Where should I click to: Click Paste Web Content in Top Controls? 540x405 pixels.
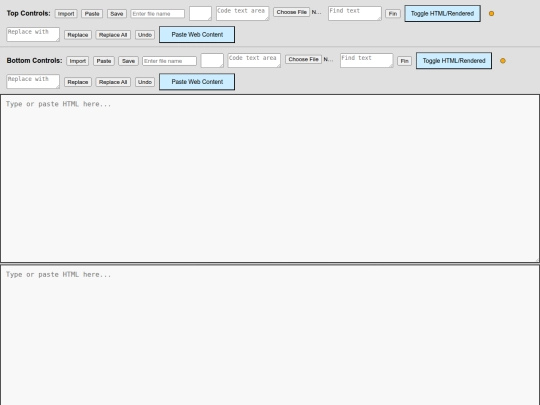coord(197,34)
